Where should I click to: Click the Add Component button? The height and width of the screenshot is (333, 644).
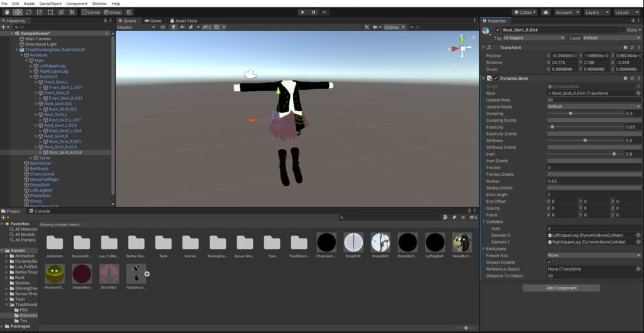coord(561,288)
